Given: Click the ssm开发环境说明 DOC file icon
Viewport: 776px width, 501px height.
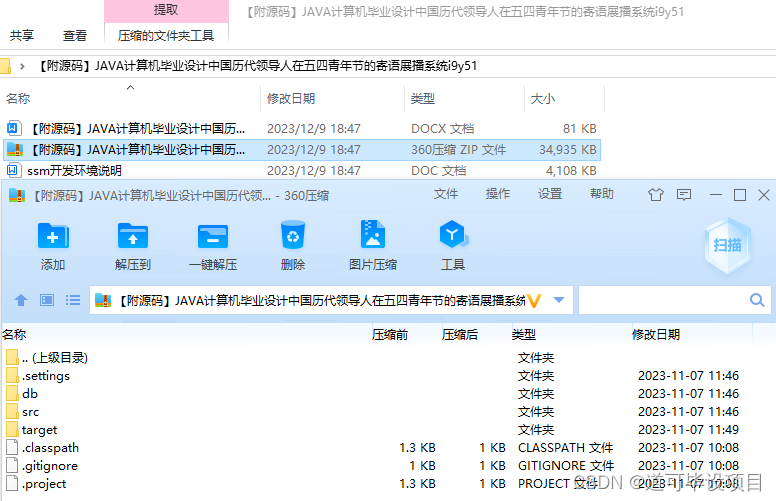Looking at the screenshot, I should [13, 170].
